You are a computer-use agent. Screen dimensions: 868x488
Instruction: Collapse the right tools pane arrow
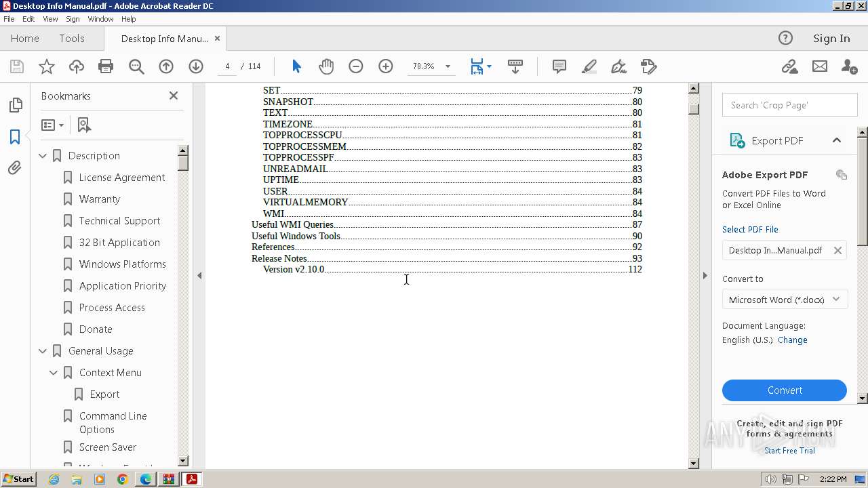705,275
